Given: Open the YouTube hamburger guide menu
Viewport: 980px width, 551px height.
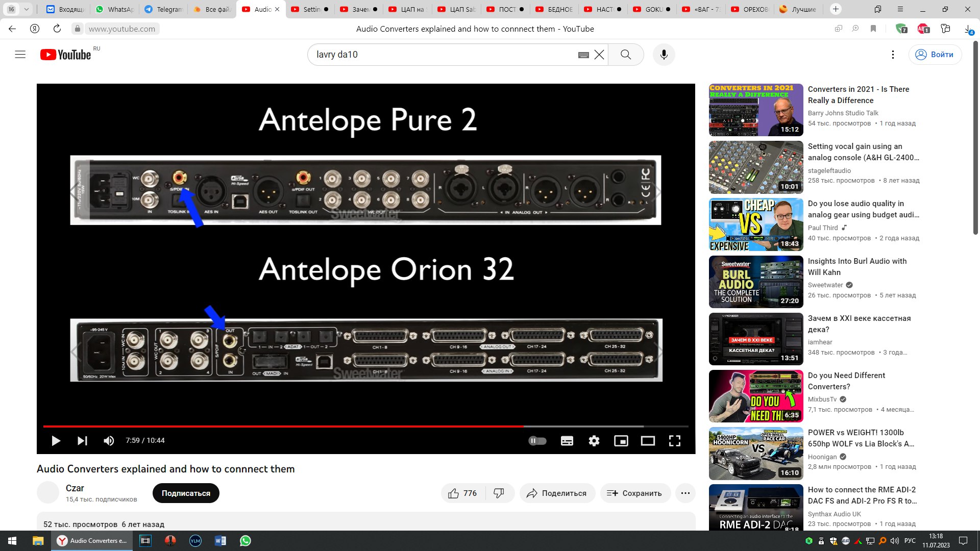Looking at the screenshot, I should click(x=20, y=55).
